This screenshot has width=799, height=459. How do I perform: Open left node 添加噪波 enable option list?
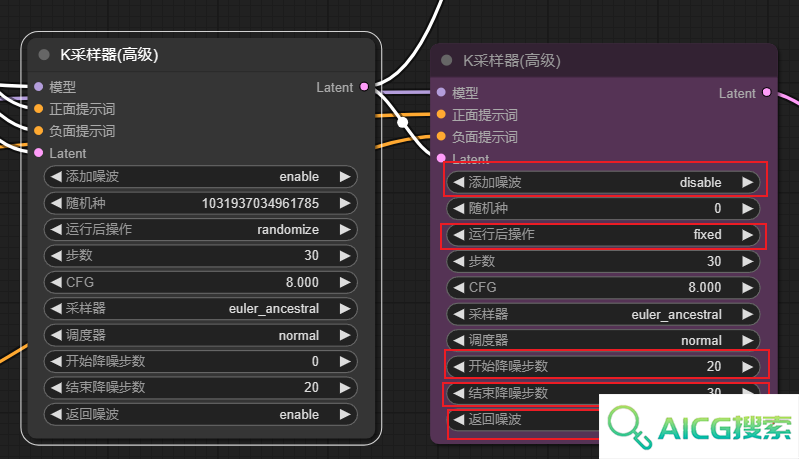point(201,176)
